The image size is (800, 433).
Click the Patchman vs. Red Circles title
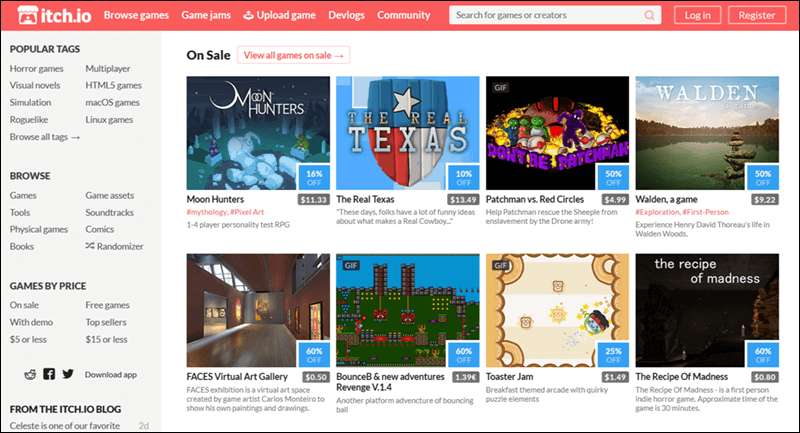tap(535, 199)
